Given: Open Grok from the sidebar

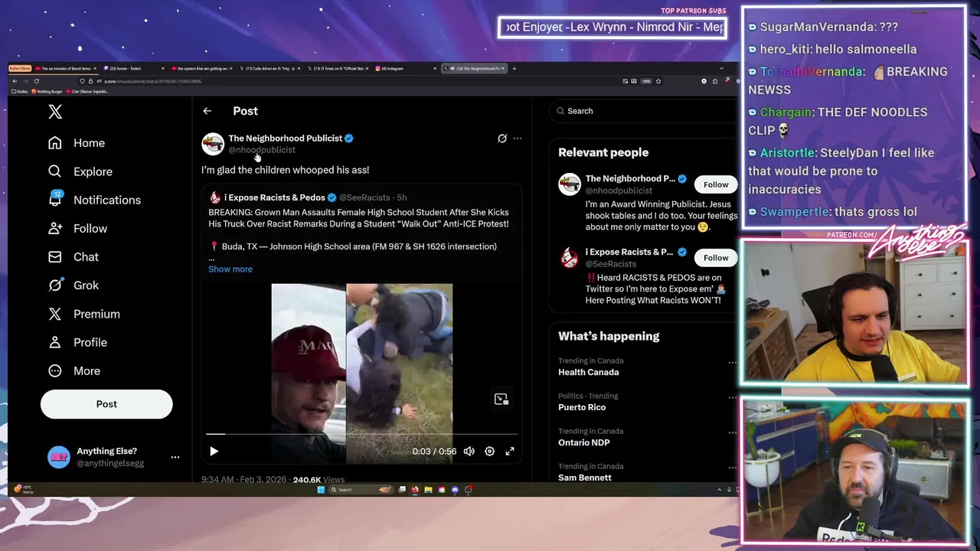Looking at the screenshot, I should [x=73, y=285].
